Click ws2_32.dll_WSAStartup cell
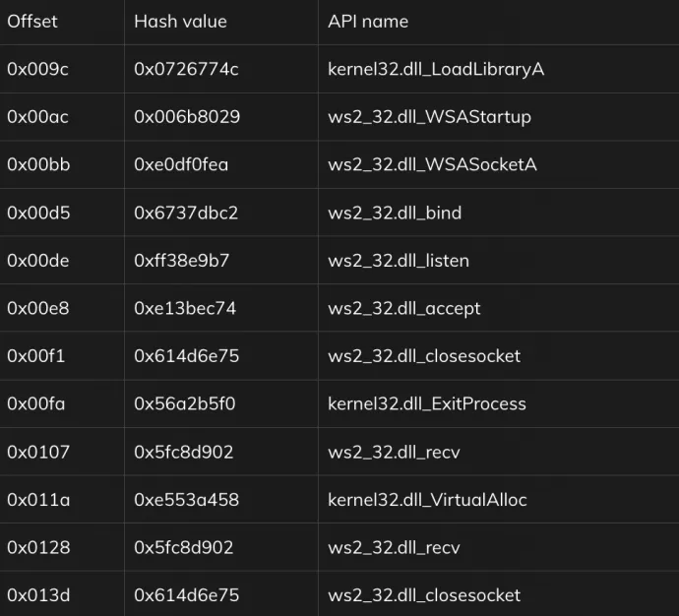The width and height of the screenshot is (679, 616). coord(429,117)
